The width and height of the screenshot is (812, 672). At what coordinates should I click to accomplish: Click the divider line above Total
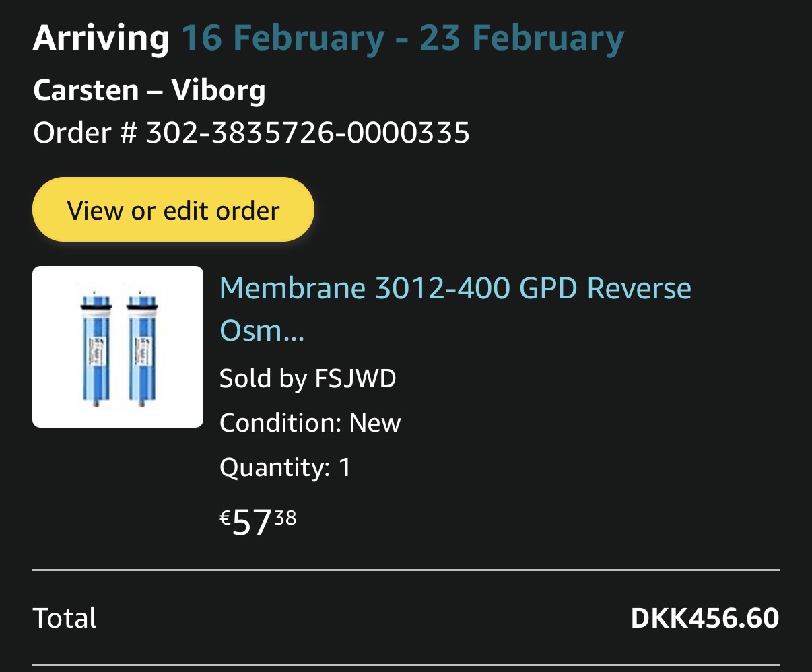coord(405,570)
